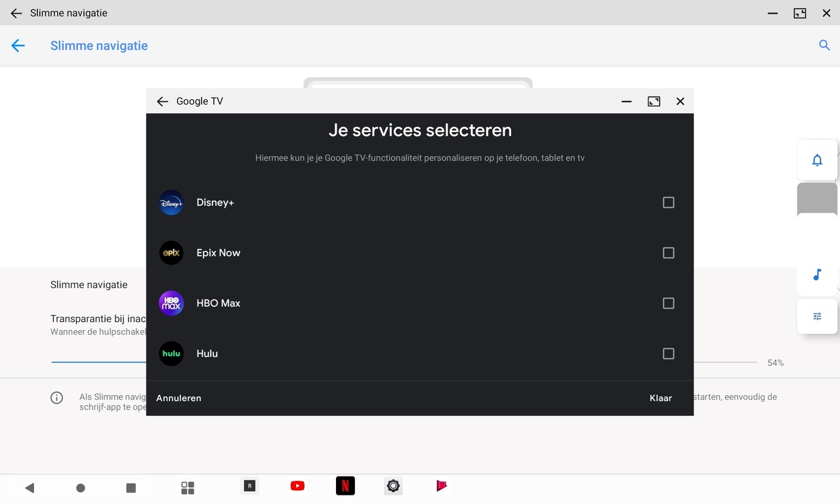Screen dimensions: 840x504
Task: Open search in Slimme navigatie settings
Action: (824, 45)
